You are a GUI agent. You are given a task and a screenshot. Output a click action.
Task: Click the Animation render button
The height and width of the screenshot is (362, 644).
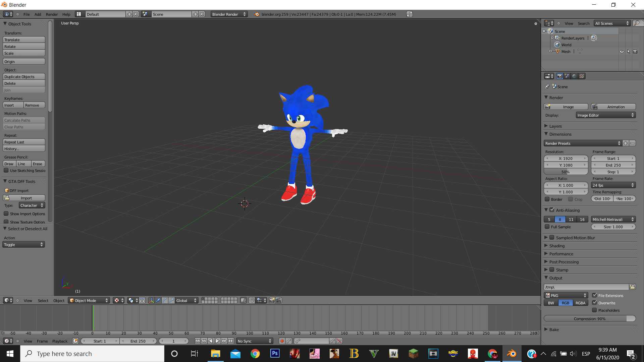613,107
